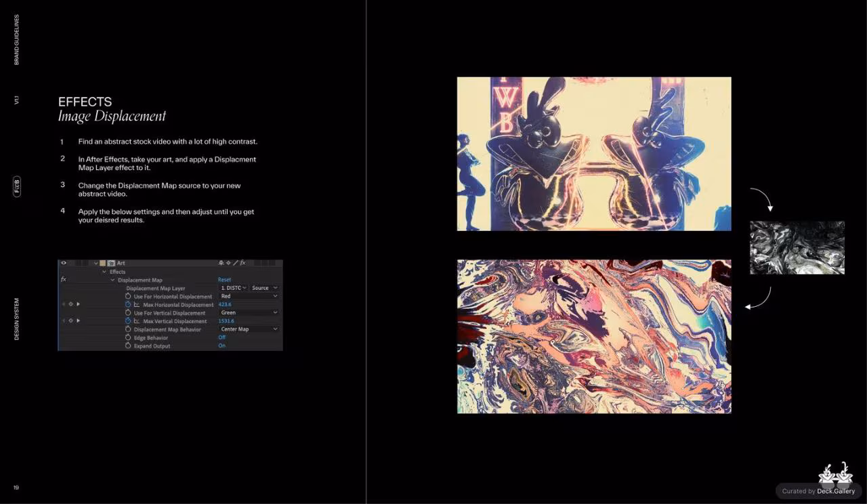Click the Expand Output value On
The width and height of the screenshot is (867, 504).
coord(222,346)
